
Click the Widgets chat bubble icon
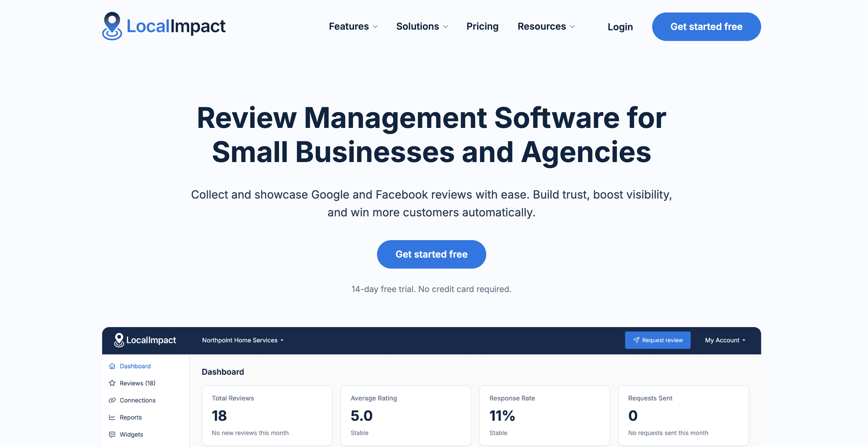pos(112,435)
